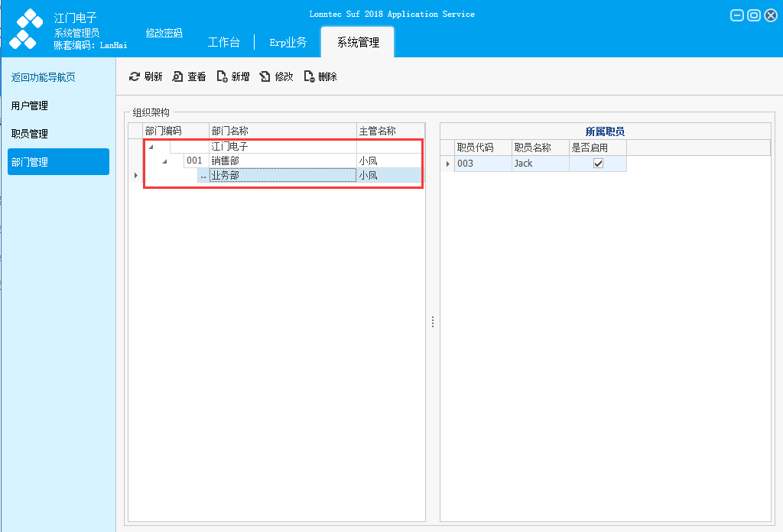
Task: Minimize the application window
Action: tap(737, 15)
